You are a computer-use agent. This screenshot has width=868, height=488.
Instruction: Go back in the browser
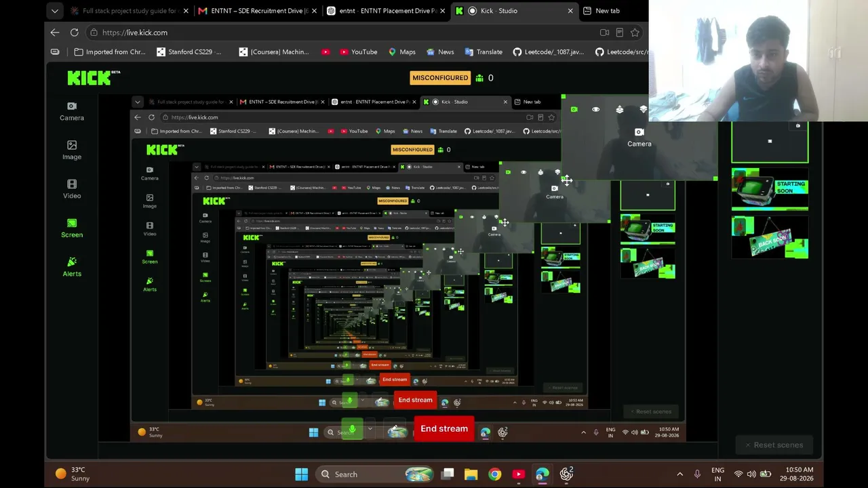pyautogui.click(x=55, y=33)
